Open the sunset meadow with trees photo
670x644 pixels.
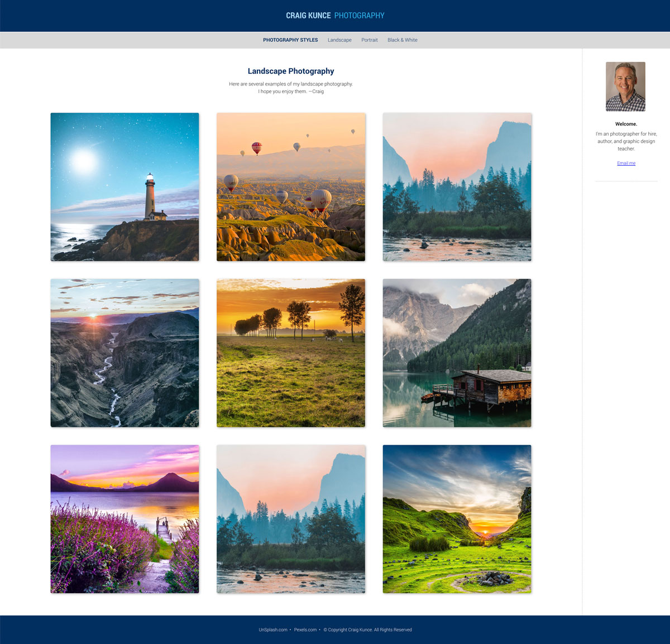tap(291, 353)
